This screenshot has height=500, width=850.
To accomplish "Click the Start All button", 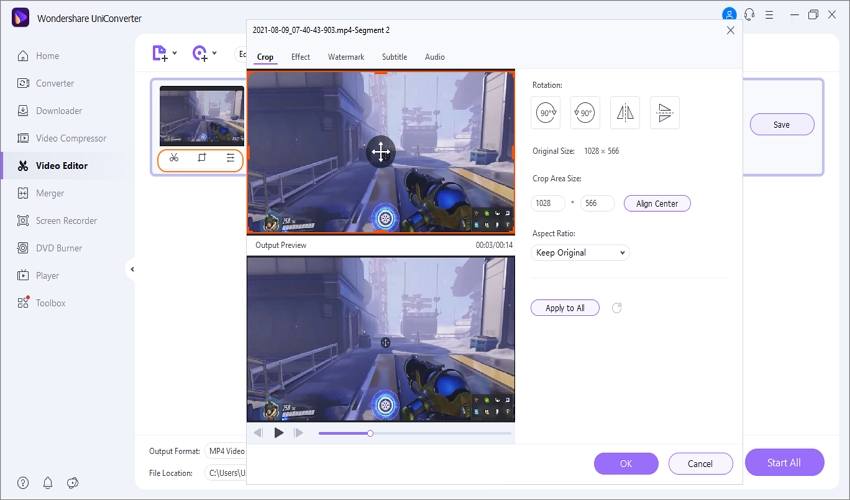I will click(784, 463).
